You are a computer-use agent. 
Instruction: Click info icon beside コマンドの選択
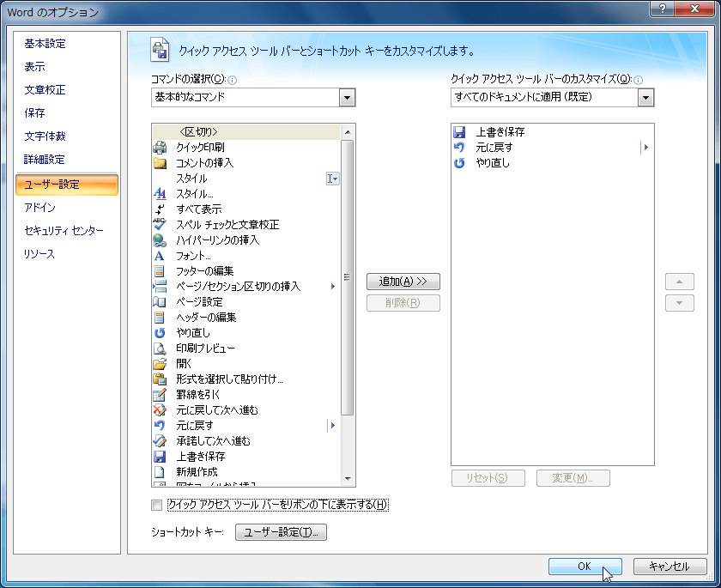[x=233, y=80]
